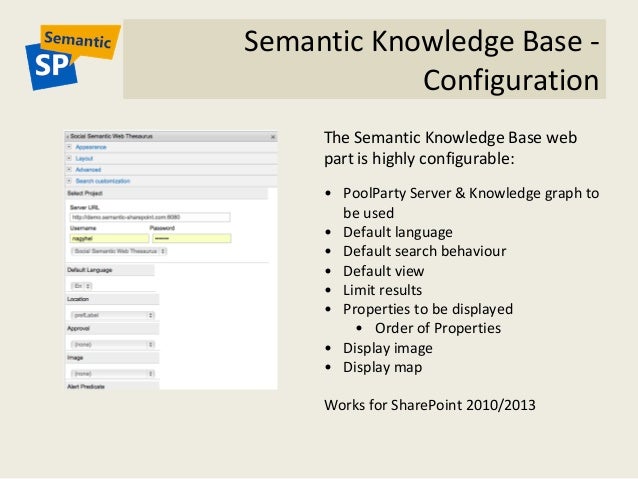Open the Approval dropdown
The width and height of the screenshot is (638, 479).
click(113, 344)
